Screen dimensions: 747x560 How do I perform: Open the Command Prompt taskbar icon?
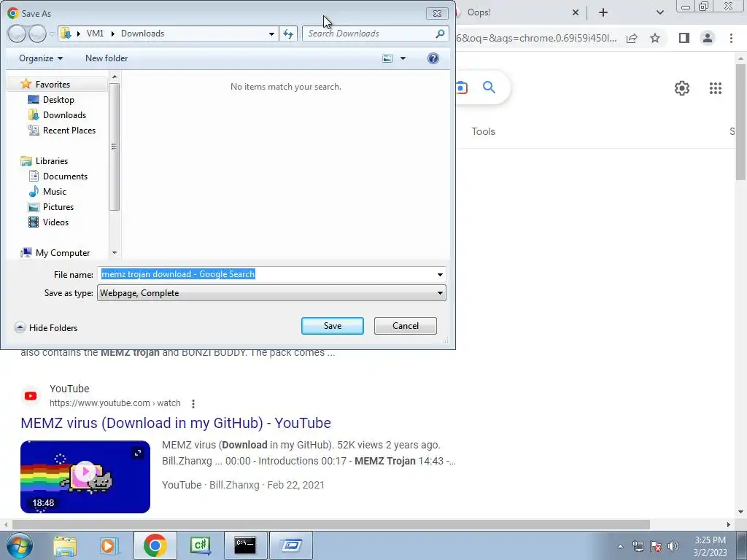point(245,545)
